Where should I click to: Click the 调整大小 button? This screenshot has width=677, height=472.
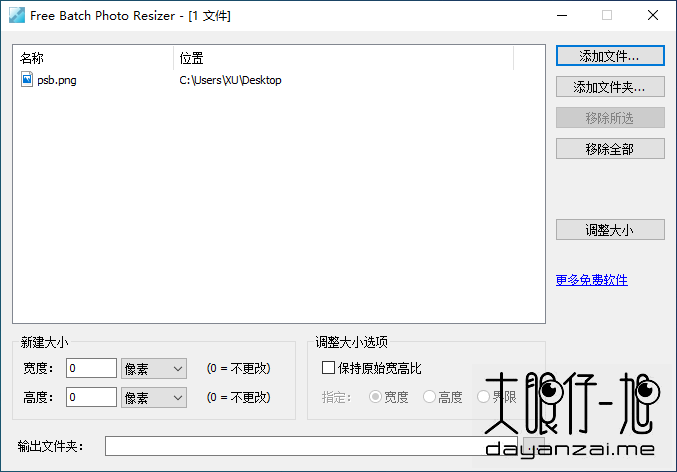(x=610, y=229)
